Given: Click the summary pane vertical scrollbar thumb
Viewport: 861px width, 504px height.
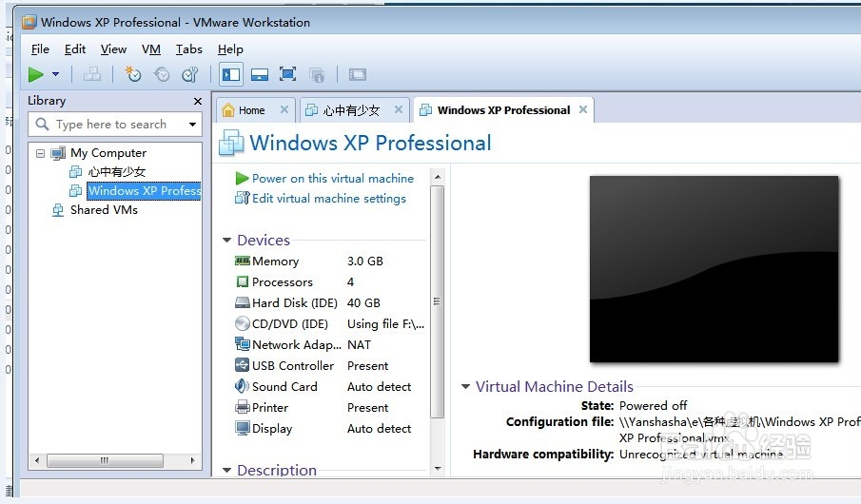Looking at the screenshot, I should coord(437,301).
